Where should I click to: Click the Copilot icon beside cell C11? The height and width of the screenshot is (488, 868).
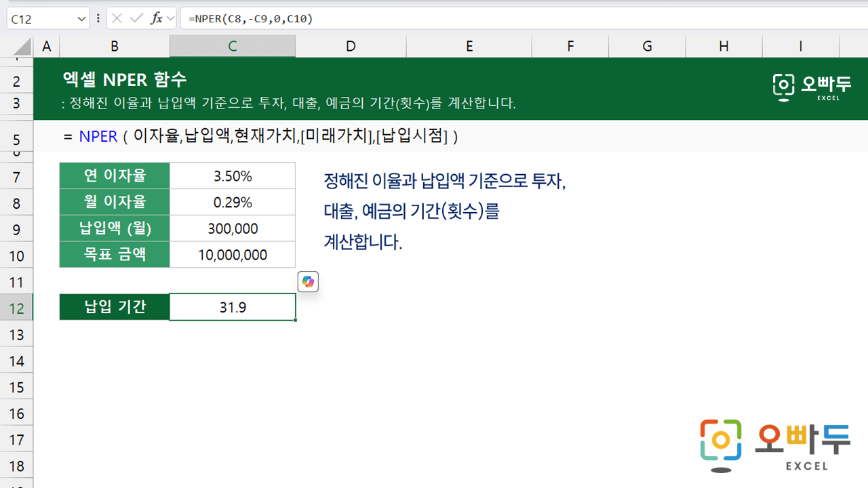click(309, 282)
